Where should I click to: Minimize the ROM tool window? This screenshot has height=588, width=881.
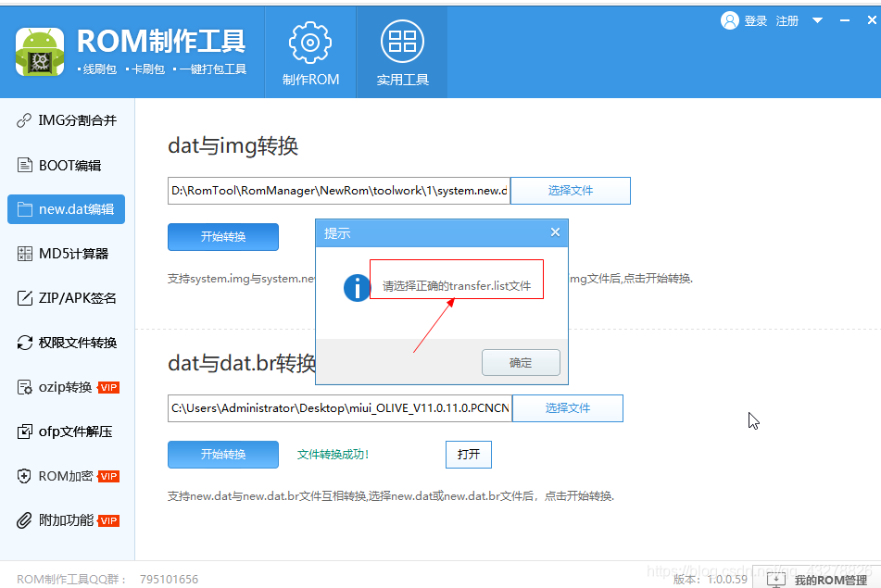pos(845,20)
